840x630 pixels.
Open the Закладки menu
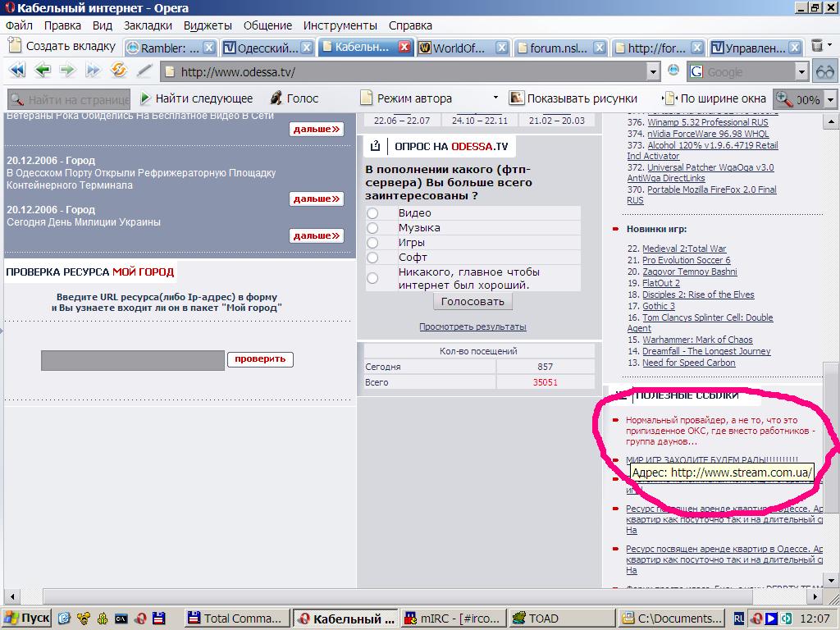tap(148, 25)
